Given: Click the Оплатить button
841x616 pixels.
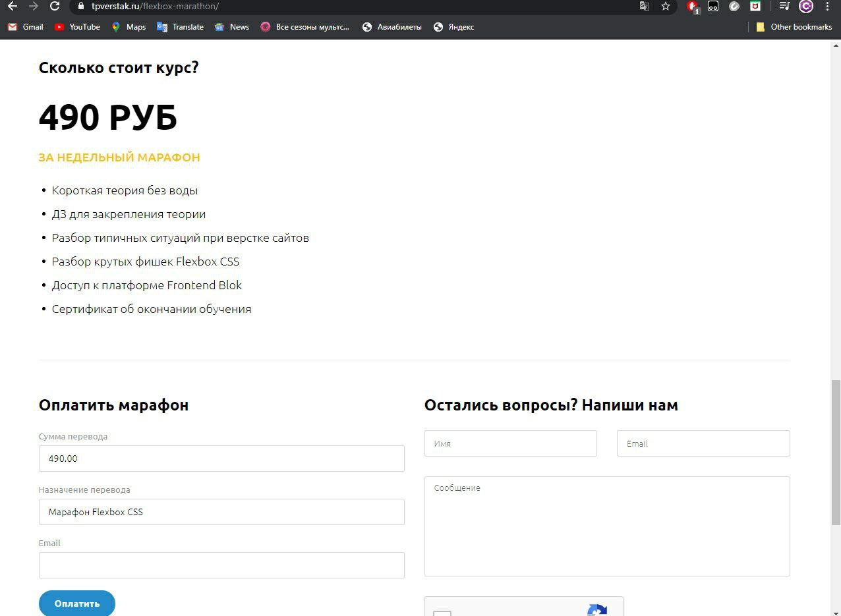Looking at the screenshot, I should pos(77,603).
